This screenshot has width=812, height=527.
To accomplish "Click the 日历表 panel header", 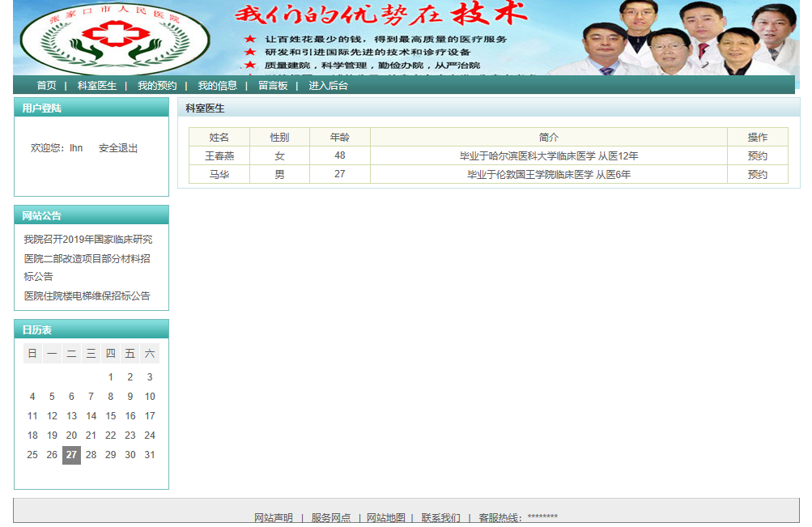I will [91, 329].
